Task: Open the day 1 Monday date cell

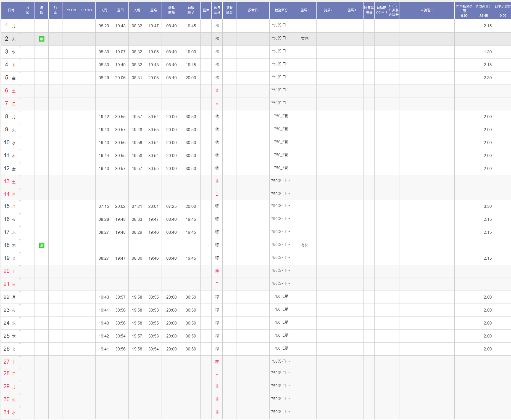Action: (x=10, y=26)
